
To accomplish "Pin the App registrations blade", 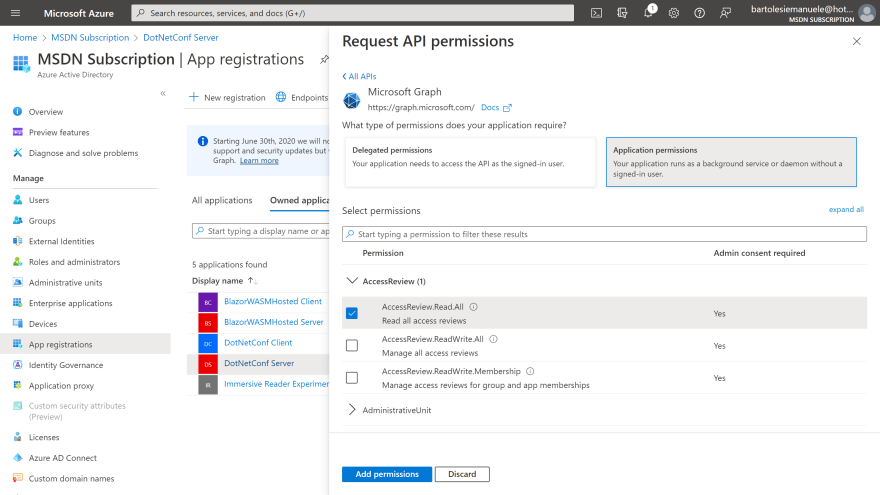I will [324, 59].
